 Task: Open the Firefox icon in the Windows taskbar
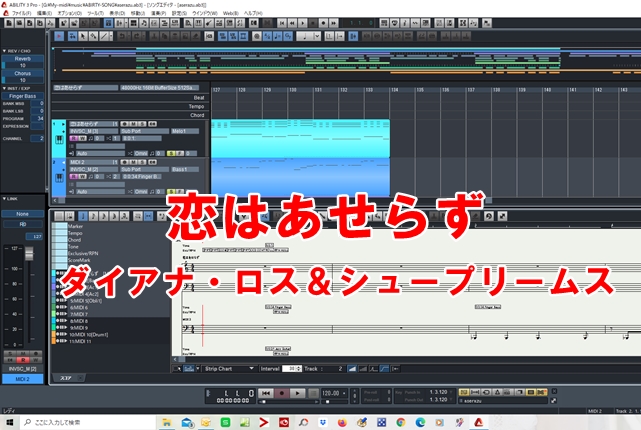(x=342, y=422)
